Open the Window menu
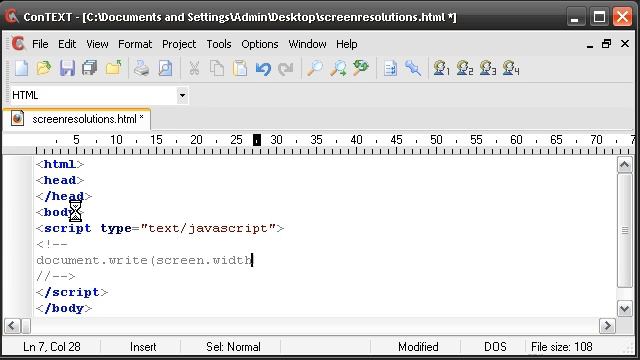640x360 pixels. 307,44
